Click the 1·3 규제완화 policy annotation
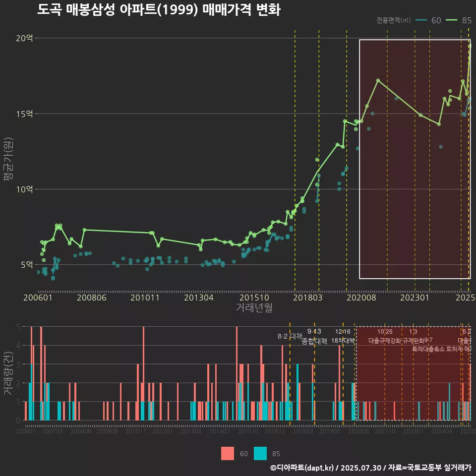 pos(413,336)
